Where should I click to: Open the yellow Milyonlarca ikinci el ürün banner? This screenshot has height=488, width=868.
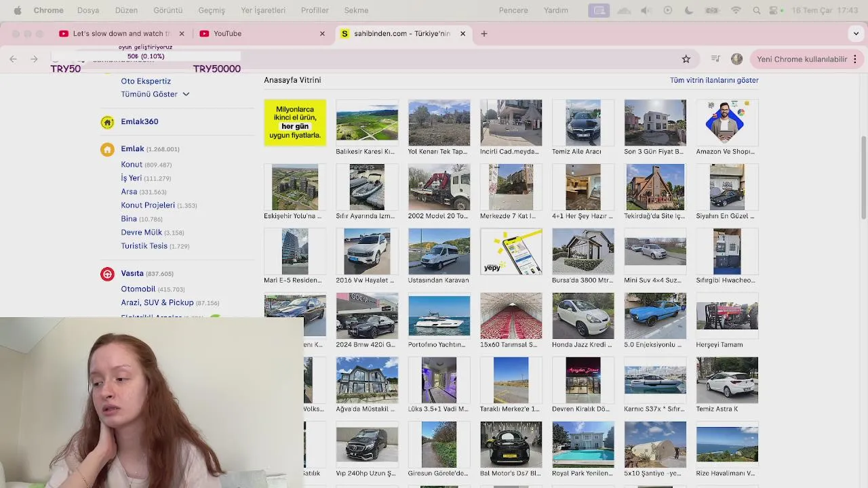[x=295, y=123]
